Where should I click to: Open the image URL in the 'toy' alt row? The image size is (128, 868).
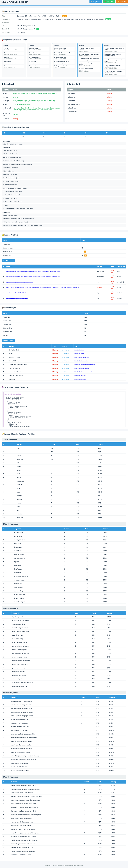point(17,293)
